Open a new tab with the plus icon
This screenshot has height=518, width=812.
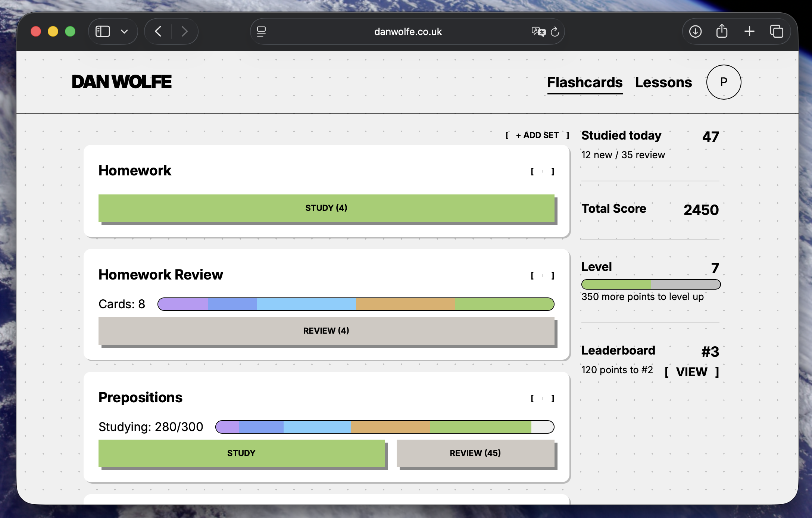[x=749, y=31]
